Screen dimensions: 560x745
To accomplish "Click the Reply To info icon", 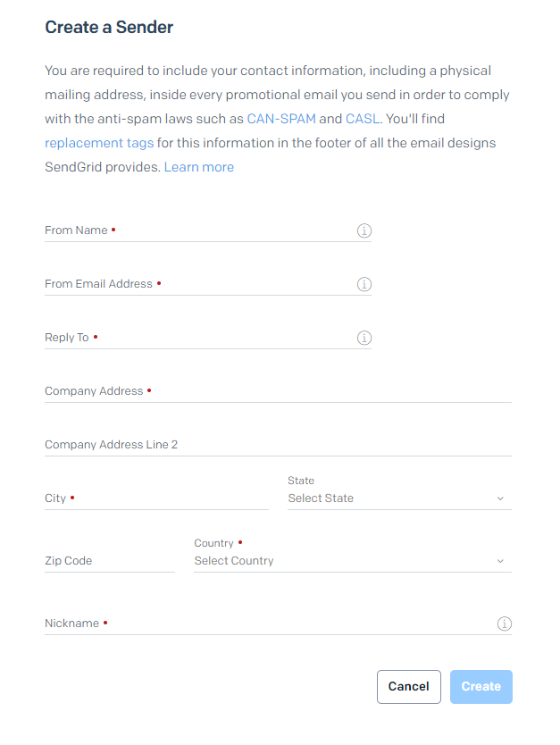I will point(364,338).
